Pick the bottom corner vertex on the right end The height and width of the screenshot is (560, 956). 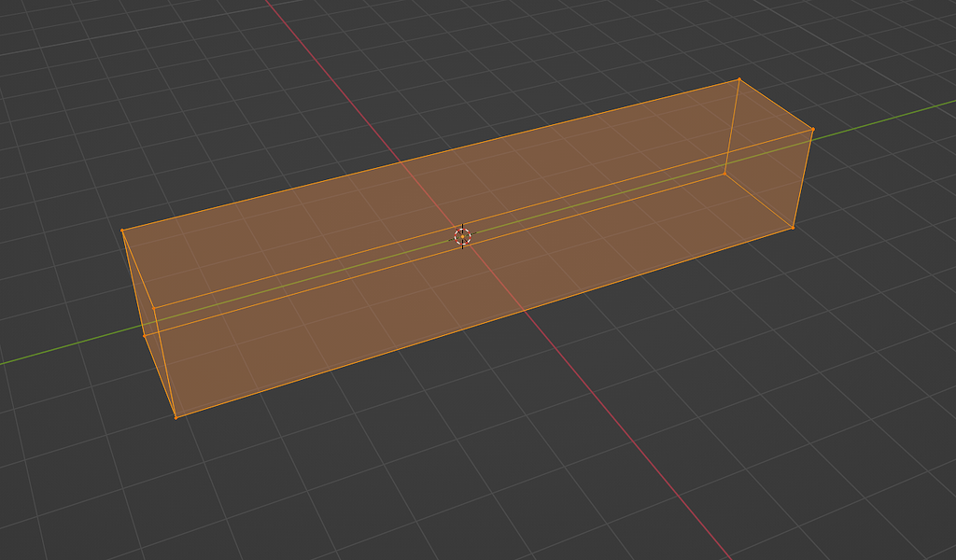click(793, 227)
